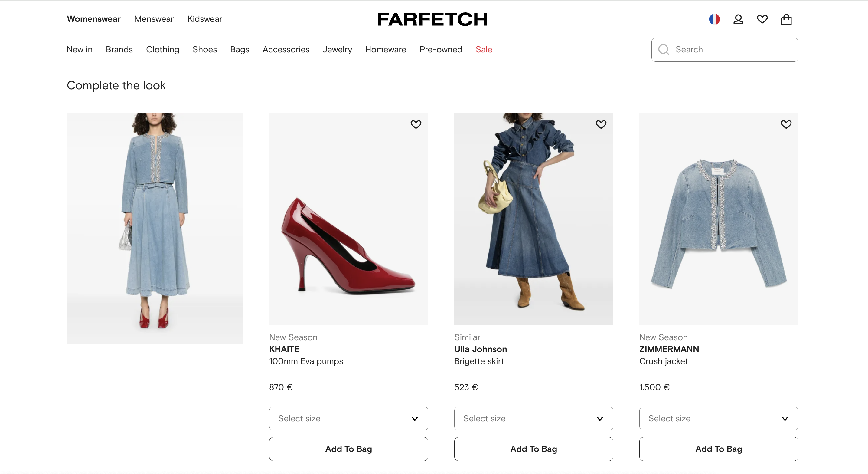Open the shopping bag icon

tap(786, 19)
